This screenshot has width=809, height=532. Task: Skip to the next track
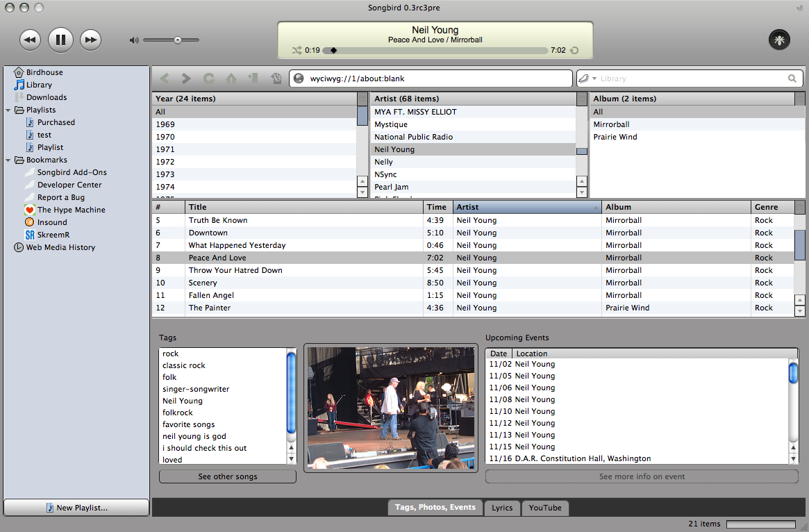90,40
